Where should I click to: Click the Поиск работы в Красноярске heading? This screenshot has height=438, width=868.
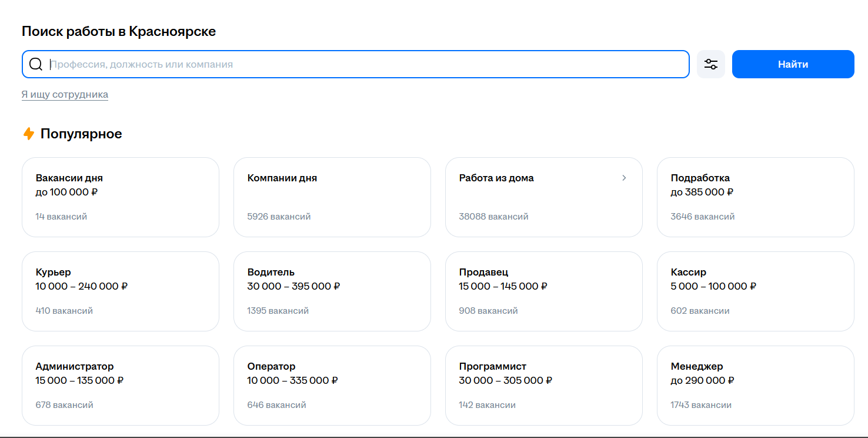click(119, 31)
